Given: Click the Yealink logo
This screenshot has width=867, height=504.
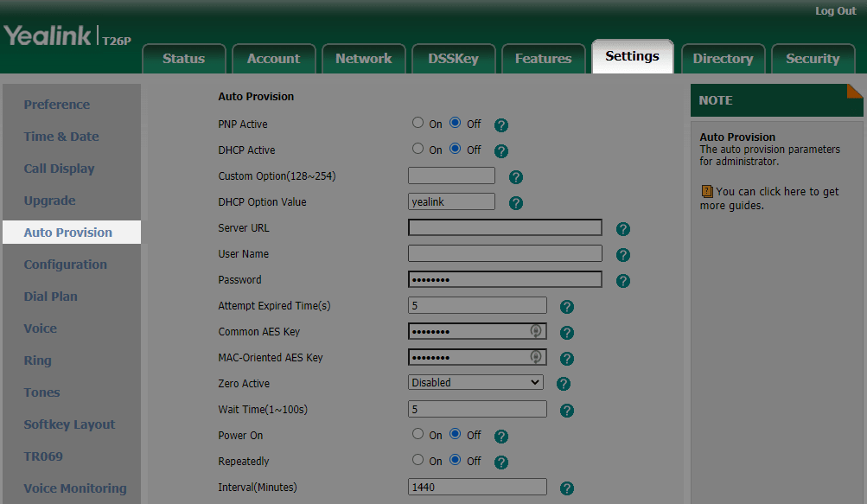Looking at the screenshot, I should point(48,36).
